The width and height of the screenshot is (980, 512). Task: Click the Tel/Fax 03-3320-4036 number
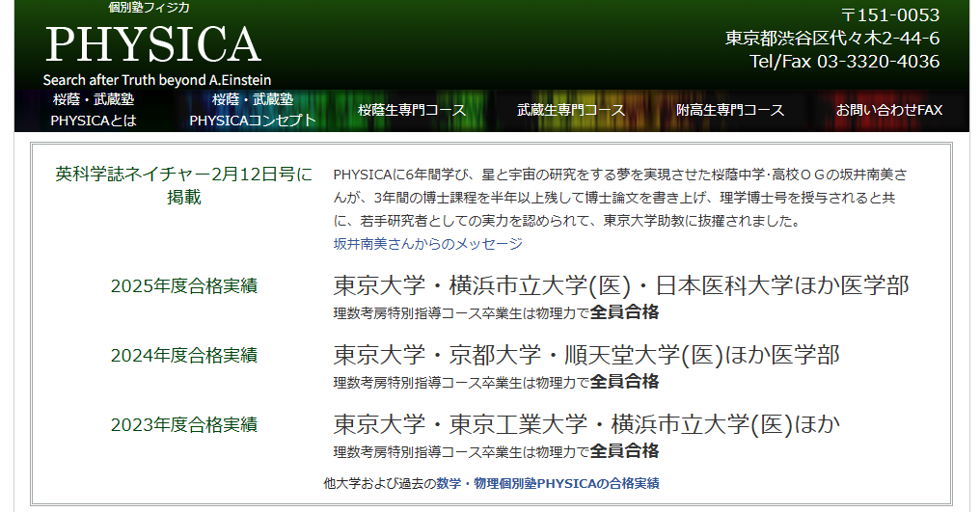pos(844,61)
